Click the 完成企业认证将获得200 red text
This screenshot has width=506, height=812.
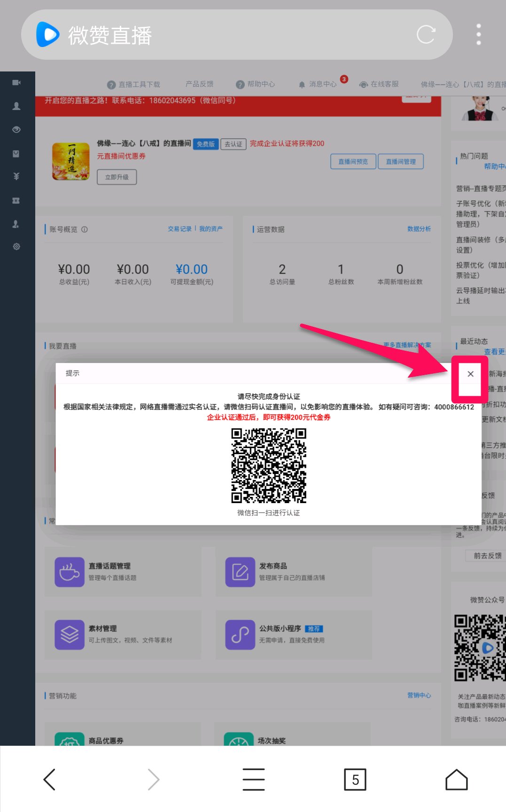(x=287, y=144)
